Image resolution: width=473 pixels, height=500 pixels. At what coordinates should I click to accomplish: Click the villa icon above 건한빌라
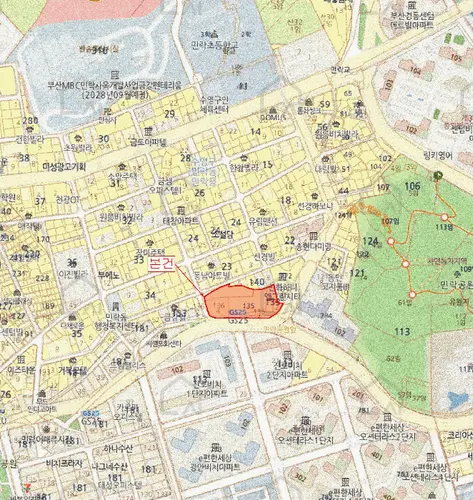pyautogui.click(x=29, y=129)
